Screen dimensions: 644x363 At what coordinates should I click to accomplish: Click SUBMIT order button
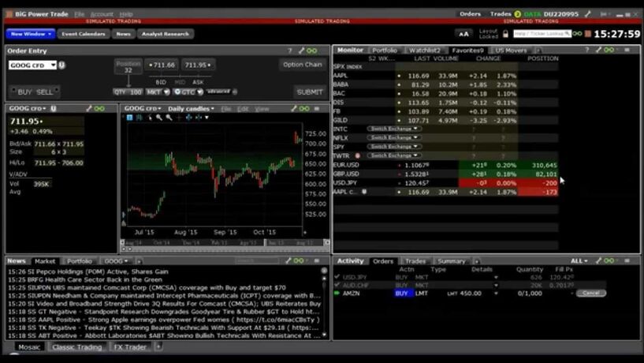click(310, 92)
